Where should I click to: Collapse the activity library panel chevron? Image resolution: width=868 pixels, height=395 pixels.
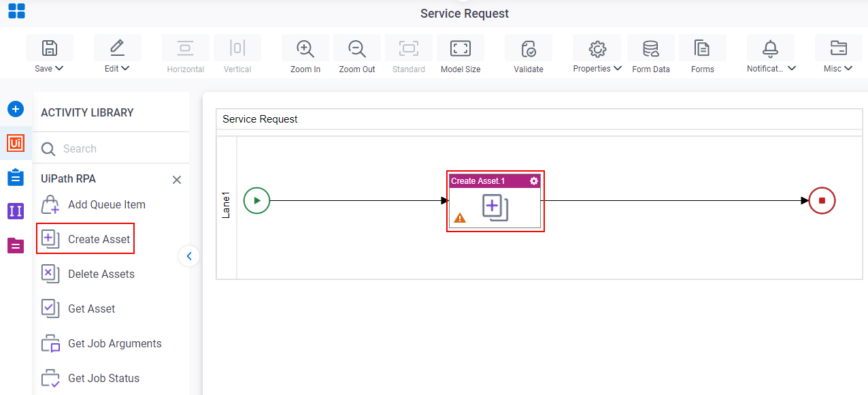(189, 256)
